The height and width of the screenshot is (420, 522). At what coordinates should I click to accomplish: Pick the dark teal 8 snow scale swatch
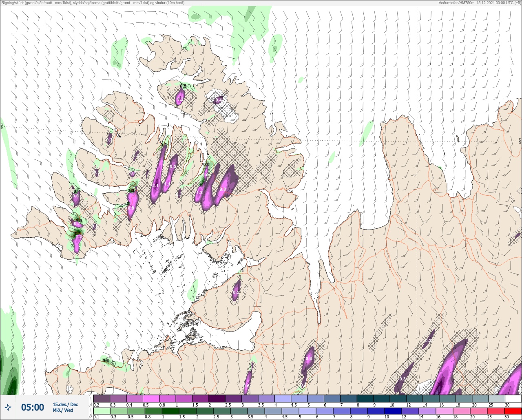[365, 398]
